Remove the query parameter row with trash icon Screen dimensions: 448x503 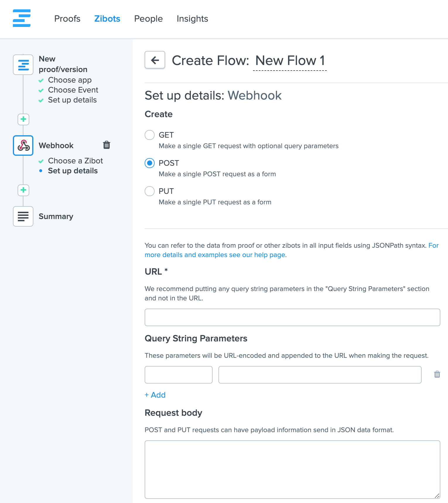tap(437, 374)
